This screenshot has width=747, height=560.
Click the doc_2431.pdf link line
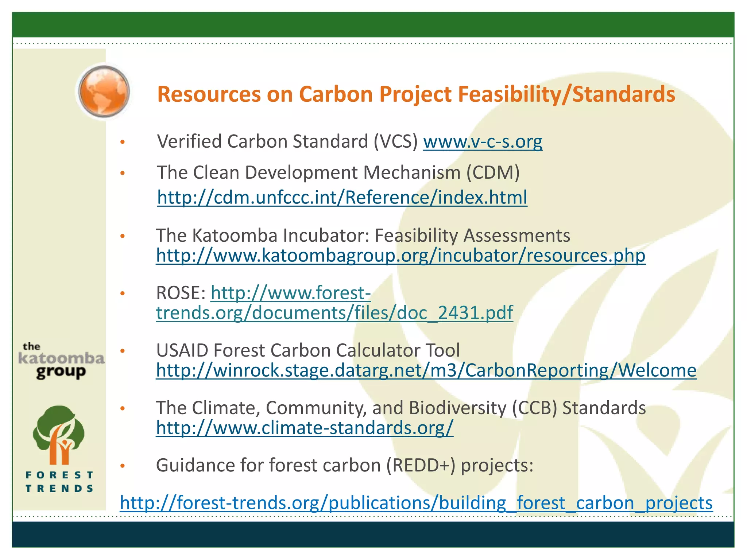click(x=334, y=313)
